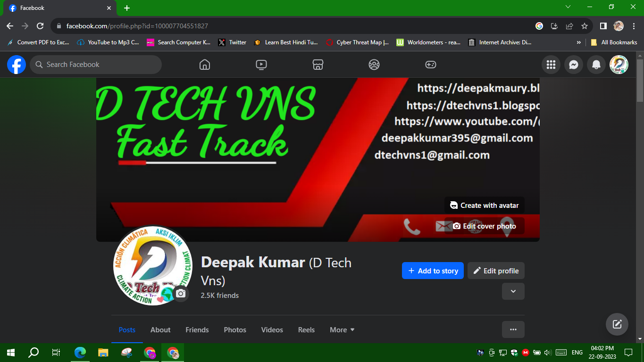
Task: Open profile three-dot options button
Action: coord(513,329)
